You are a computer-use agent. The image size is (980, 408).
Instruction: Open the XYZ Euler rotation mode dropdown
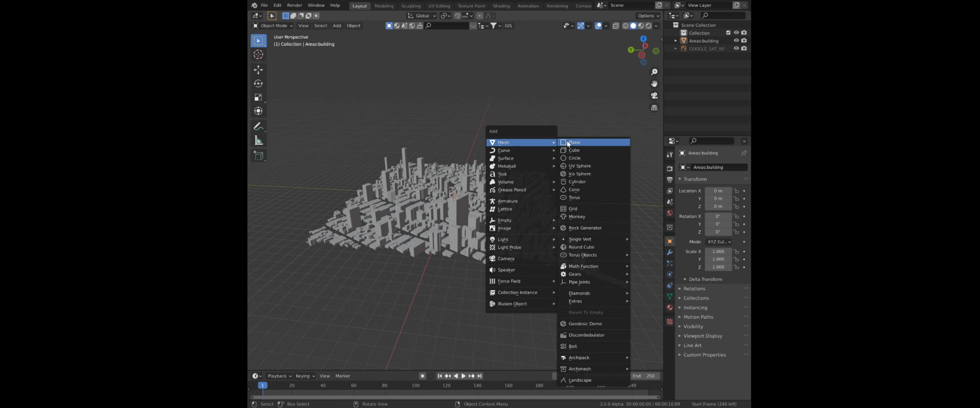click(x=719, y=242)
